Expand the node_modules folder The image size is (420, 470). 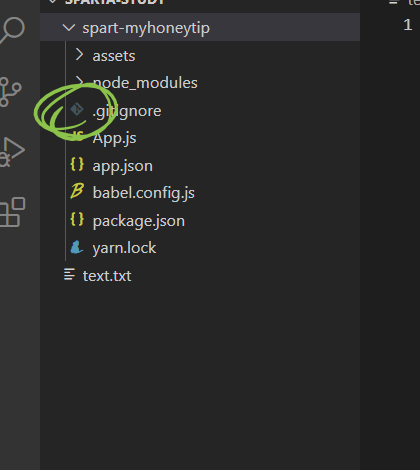click(x=145, y=83)
